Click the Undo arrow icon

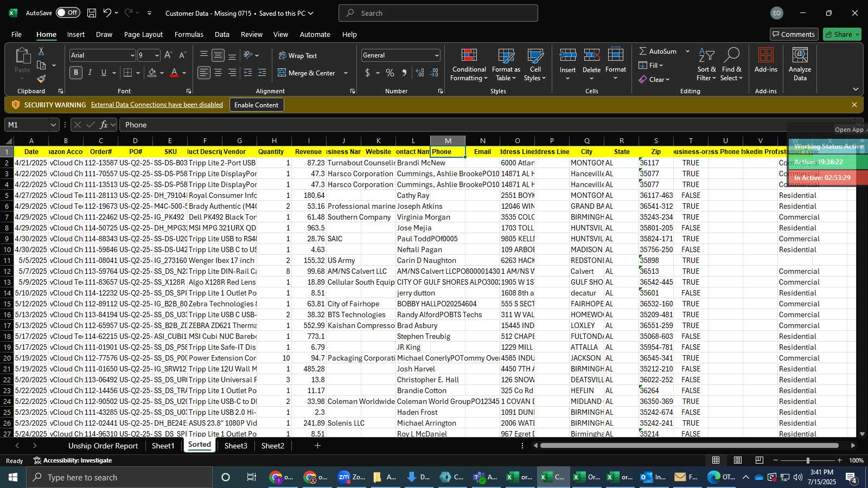pos(107,13)
